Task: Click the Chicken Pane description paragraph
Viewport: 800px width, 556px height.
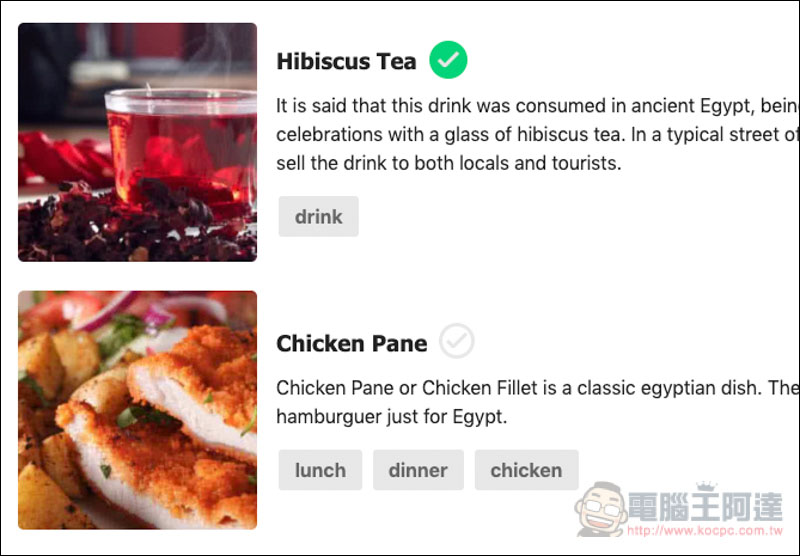Action: (x=538, y=402)
